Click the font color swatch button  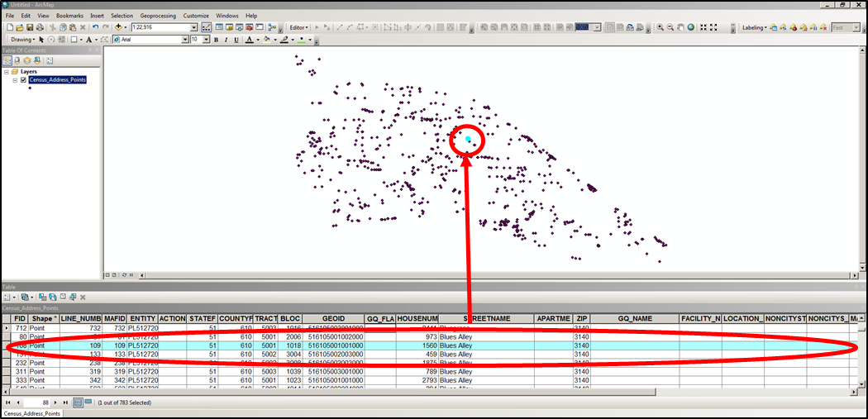[248, 39]
